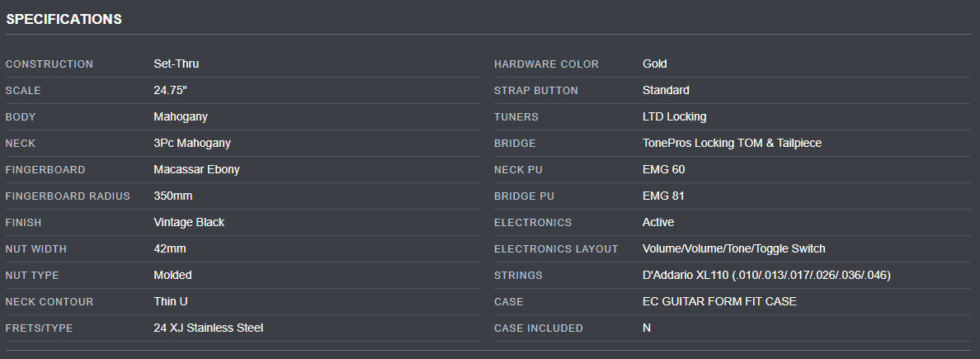980x359 pixels.
Task: Click the Volume/Volume/Tone/Toggle Switch layout text
Action: click(733, 248)
